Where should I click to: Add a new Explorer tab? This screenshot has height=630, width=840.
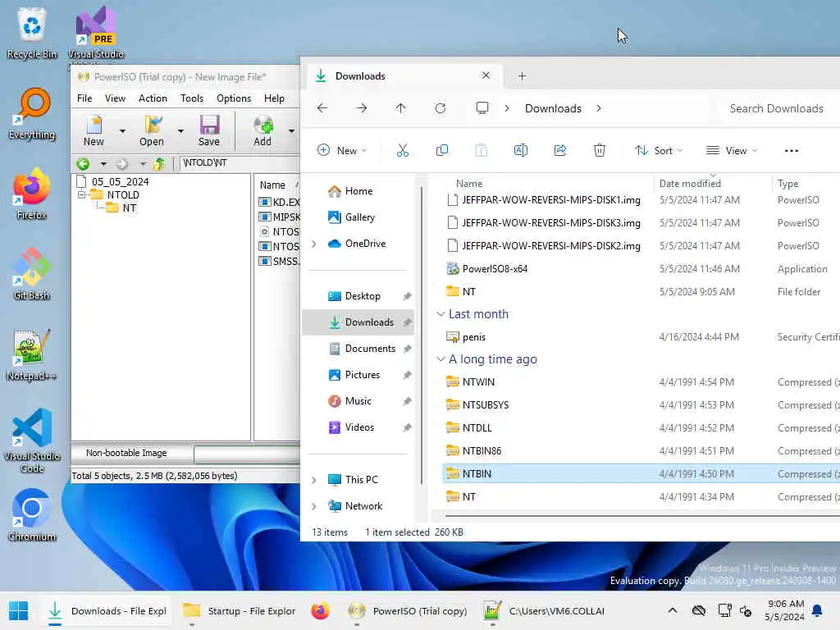click(x=522, y=76)
